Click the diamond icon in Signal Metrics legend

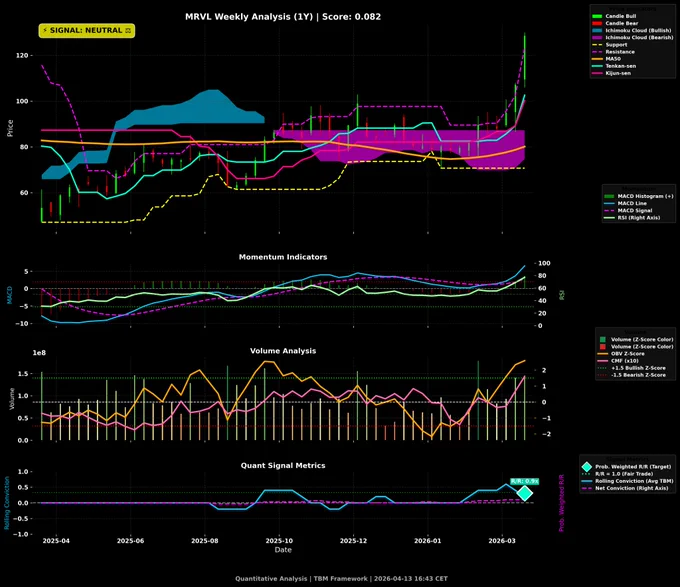click(x=587, y=467)
